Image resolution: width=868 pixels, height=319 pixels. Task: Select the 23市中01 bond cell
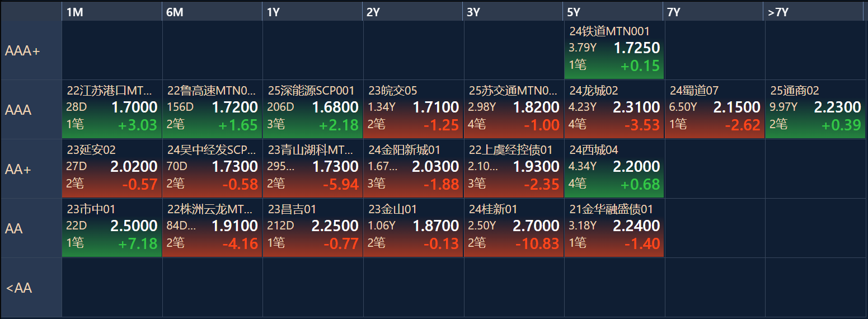112,228
